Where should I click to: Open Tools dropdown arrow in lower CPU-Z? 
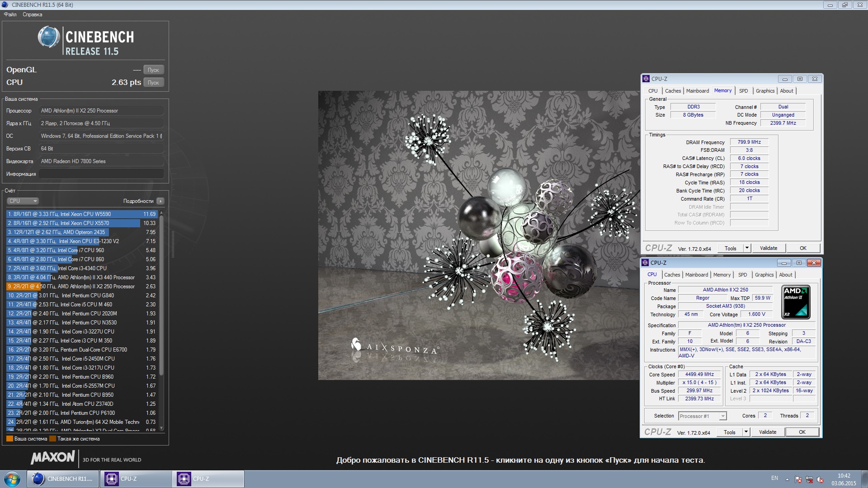coord(746,432)
